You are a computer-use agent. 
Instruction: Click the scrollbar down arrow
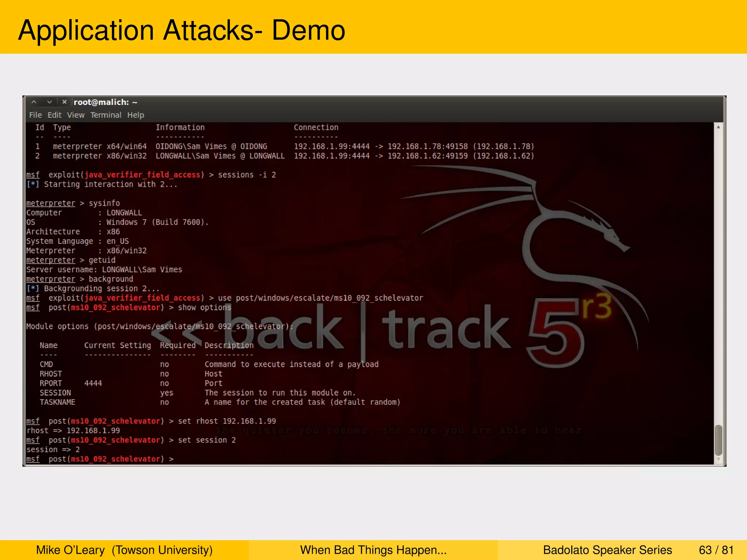(x=718, y=460)
